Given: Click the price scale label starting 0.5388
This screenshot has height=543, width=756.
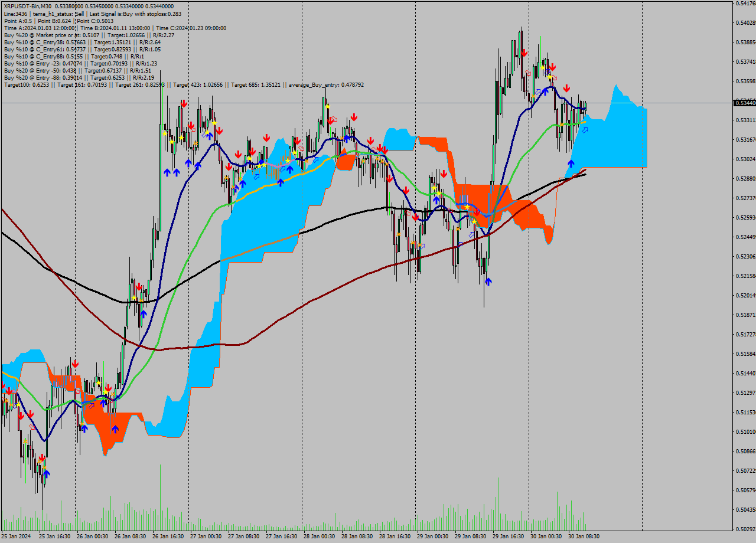Looking at the screenshot, I should (x=745, y=42).
